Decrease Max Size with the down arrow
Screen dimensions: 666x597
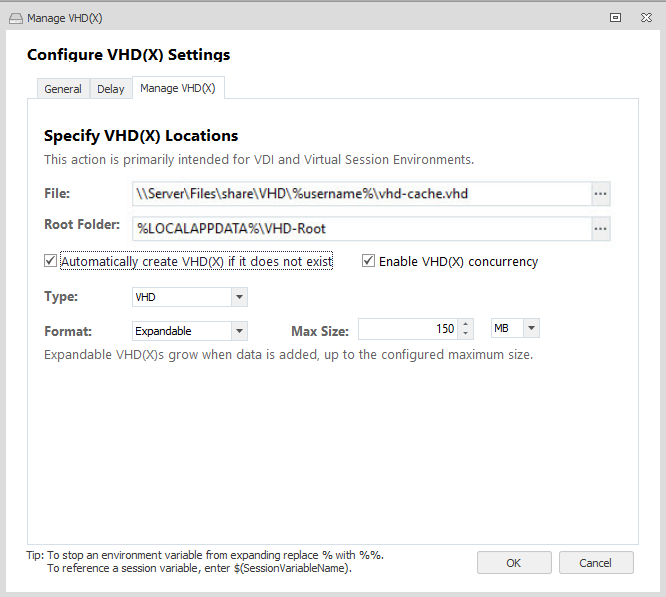coord(466,334)
